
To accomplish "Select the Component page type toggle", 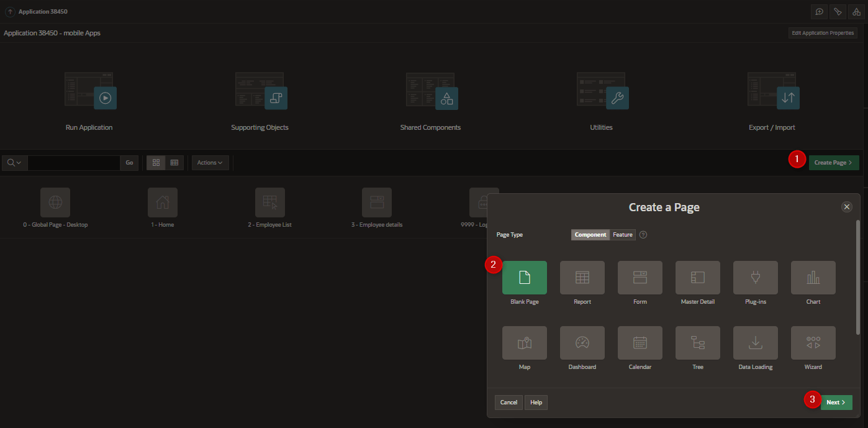I will point(590,235).
